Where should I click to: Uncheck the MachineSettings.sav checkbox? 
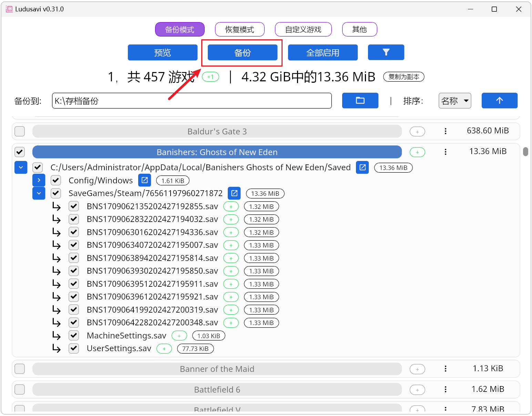pyautogui.click(x=74, y=335)
